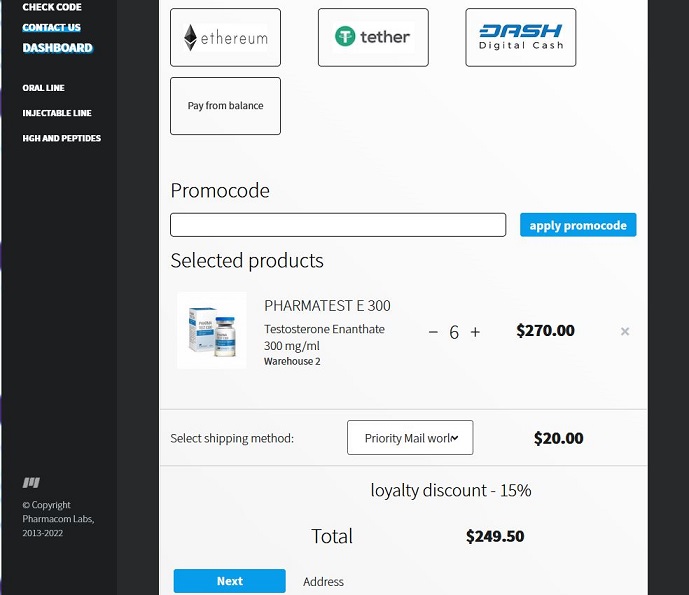The width and height of the screenshot is (689, 595).
Task: Go to CONTACT US in sidebar
Action: coord(52,27)
